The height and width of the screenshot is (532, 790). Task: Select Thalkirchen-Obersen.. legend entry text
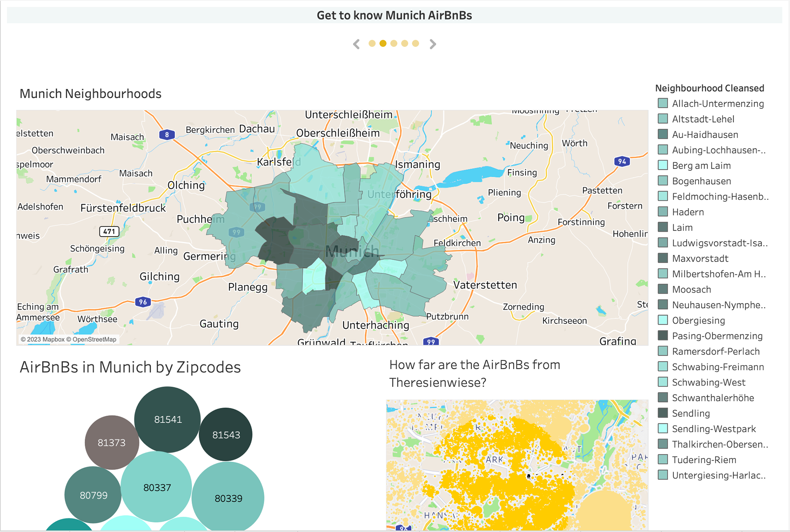720,444
